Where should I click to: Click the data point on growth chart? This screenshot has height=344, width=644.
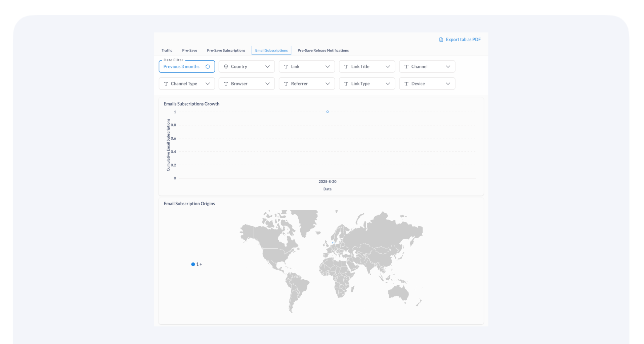pyautogui.click(x=327, y=112)
